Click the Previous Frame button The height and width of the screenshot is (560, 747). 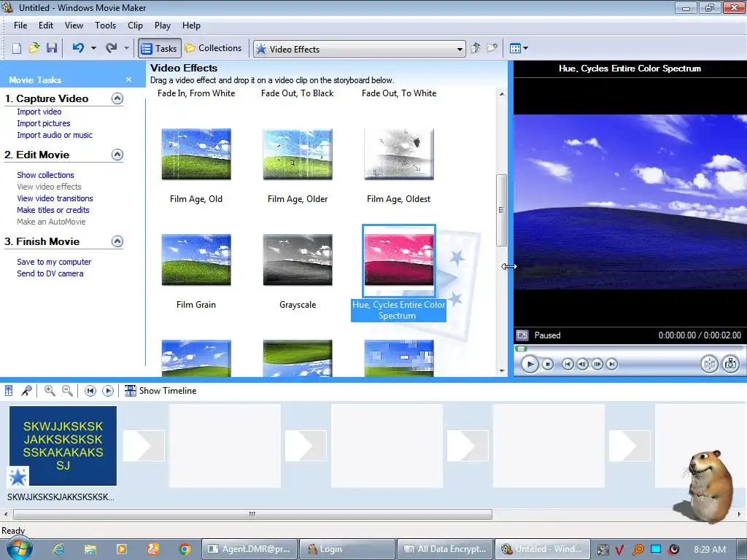pyautogui.click(x=582, y=365)
